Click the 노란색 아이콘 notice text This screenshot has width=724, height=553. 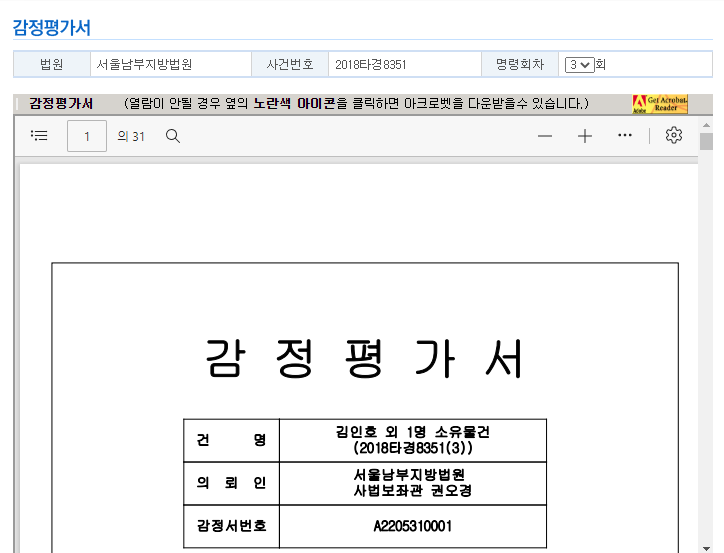coord(294,103)
